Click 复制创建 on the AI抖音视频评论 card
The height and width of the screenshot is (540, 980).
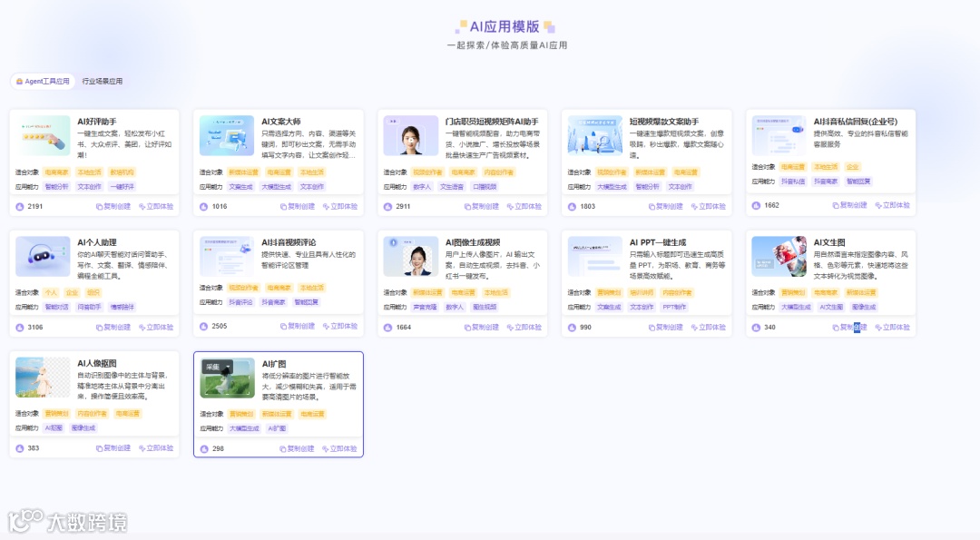pyautogui.click(x=298, y=326)
